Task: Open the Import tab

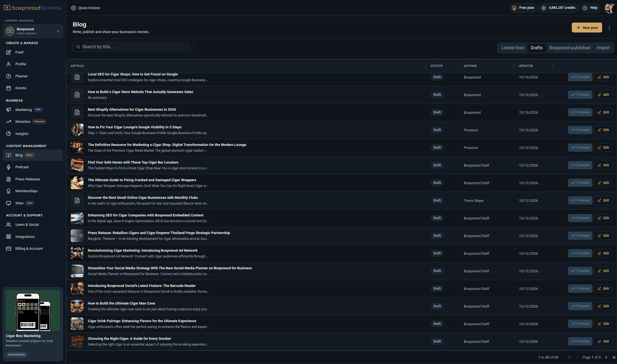Action: (603, 48)
